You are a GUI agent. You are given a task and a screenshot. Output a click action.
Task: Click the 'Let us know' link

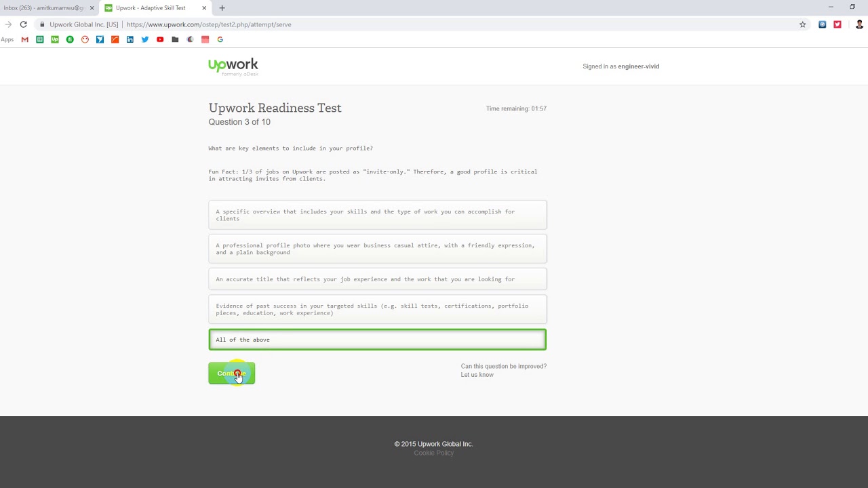coord(477,375)
